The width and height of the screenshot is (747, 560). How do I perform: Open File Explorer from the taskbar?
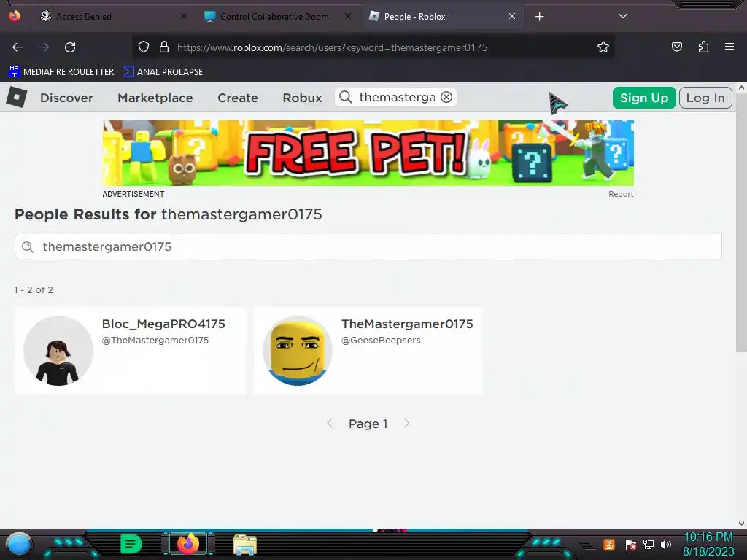click(x=245, y=544)
